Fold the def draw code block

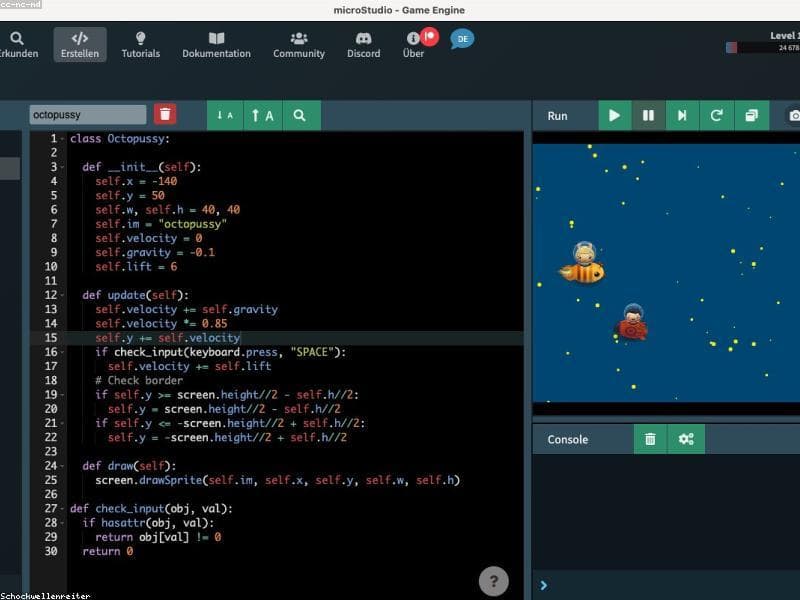62,466
